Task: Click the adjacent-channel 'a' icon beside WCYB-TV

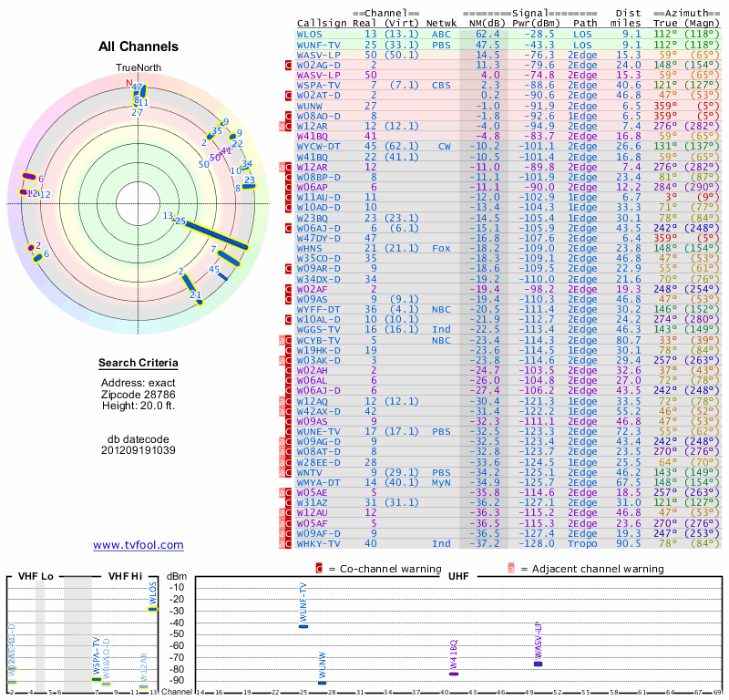Action: [x=282, y=340]
